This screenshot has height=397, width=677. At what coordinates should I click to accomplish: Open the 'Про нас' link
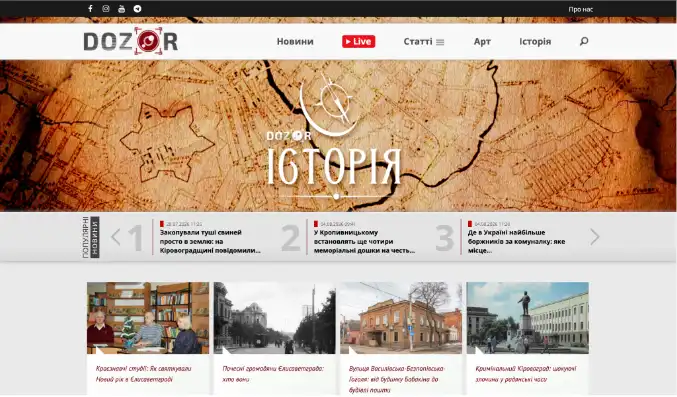point(580,9)
